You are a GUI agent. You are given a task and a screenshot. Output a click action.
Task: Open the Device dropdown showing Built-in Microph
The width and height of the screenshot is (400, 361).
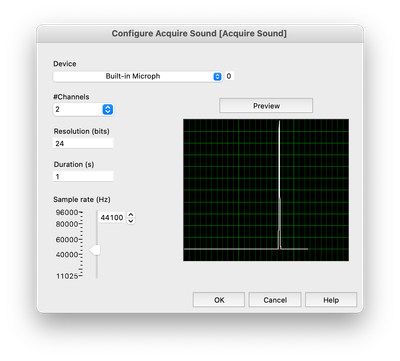138,76
